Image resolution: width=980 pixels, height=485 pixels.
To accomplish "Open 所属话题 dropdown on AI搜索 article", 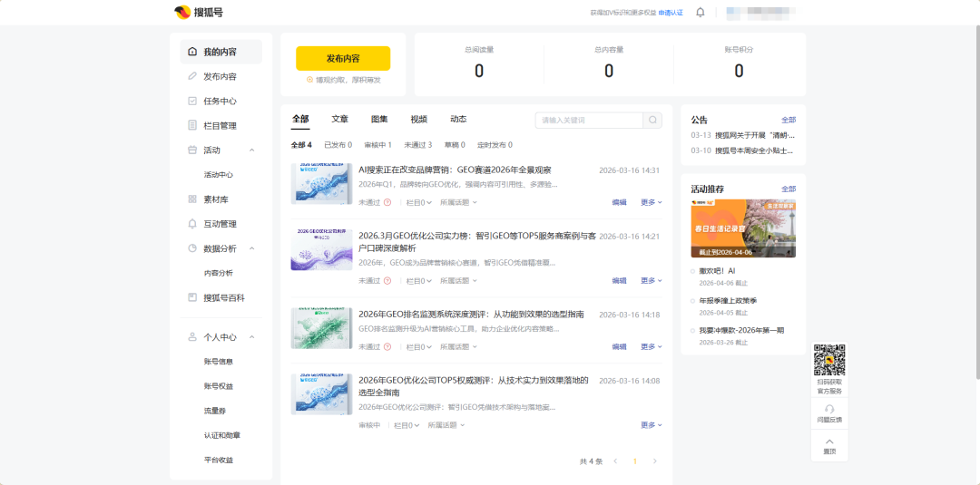I will (458, 202).
